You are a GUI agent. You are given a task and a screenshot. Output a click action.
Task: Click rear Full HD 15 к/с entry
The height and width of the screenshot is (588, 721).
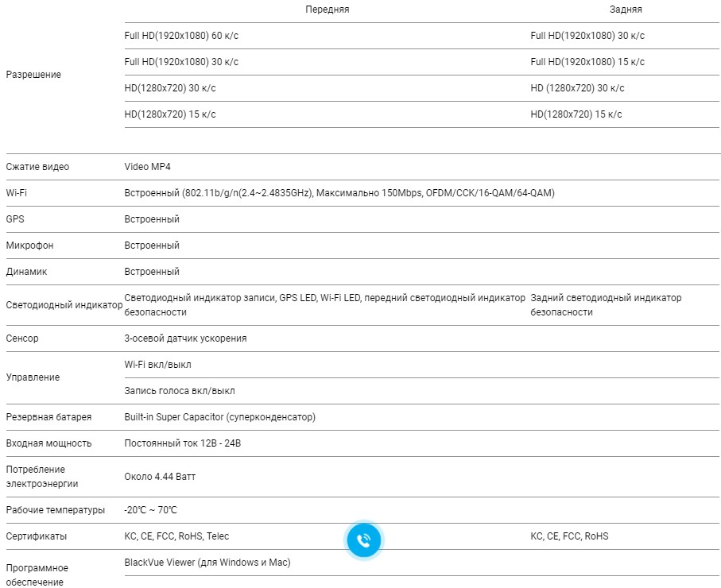point(587,62)
